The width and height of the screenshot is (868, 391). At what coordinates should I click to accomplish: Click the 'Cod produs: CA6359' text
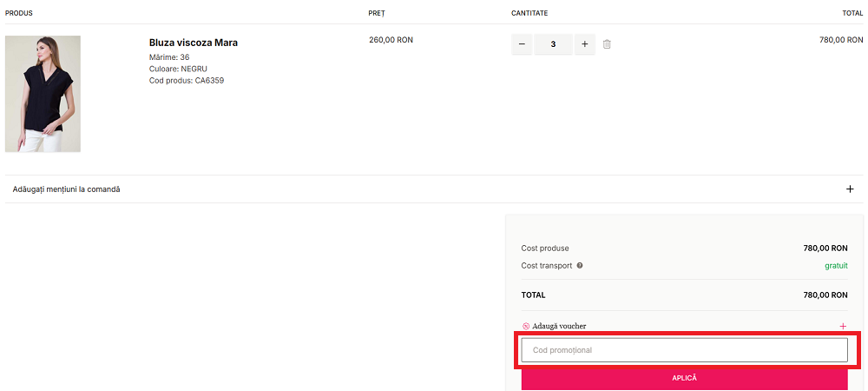186,81
